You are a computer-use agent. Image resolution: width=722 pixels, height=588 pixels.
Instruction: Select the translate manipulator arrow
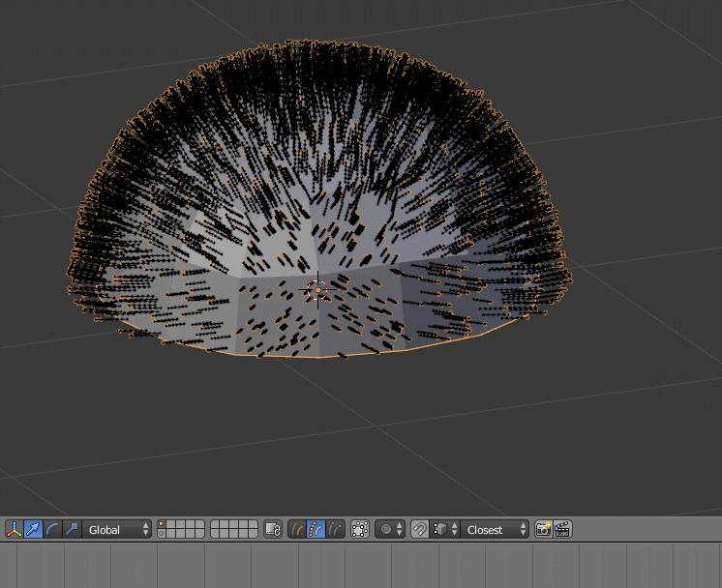(x=33, y=530)
